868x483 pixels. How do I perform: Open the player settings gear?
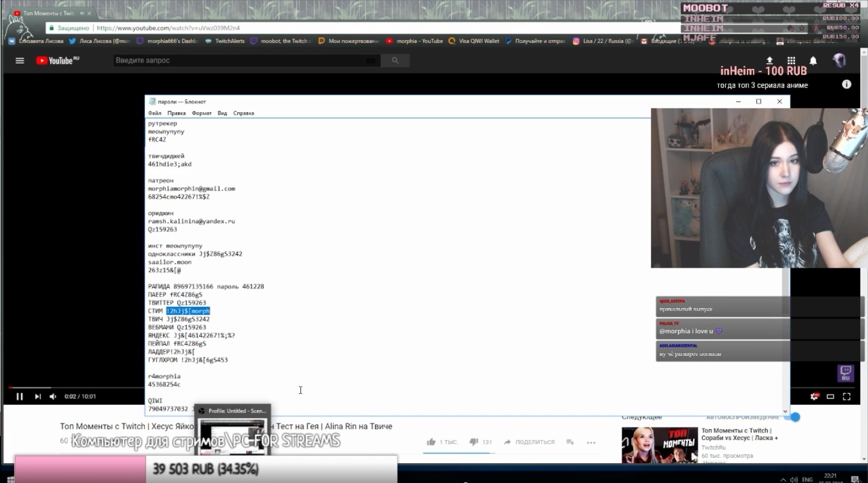click(x=815, y=396)
